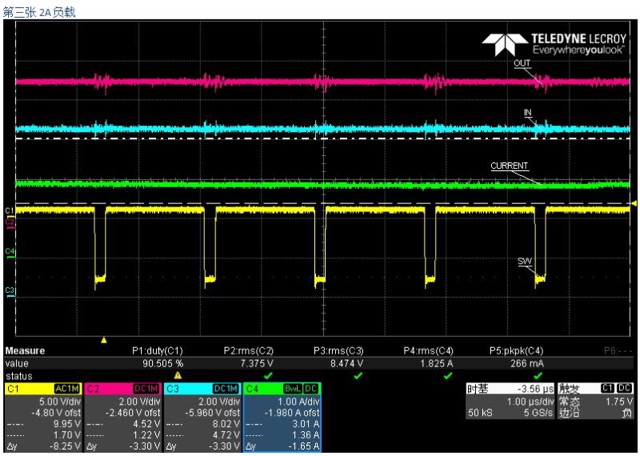Image resolution: width=640 pixels, height=456 pixels.
Task: Click the P5 pkpk(C4) status checkmark
Action: point(538,375)
